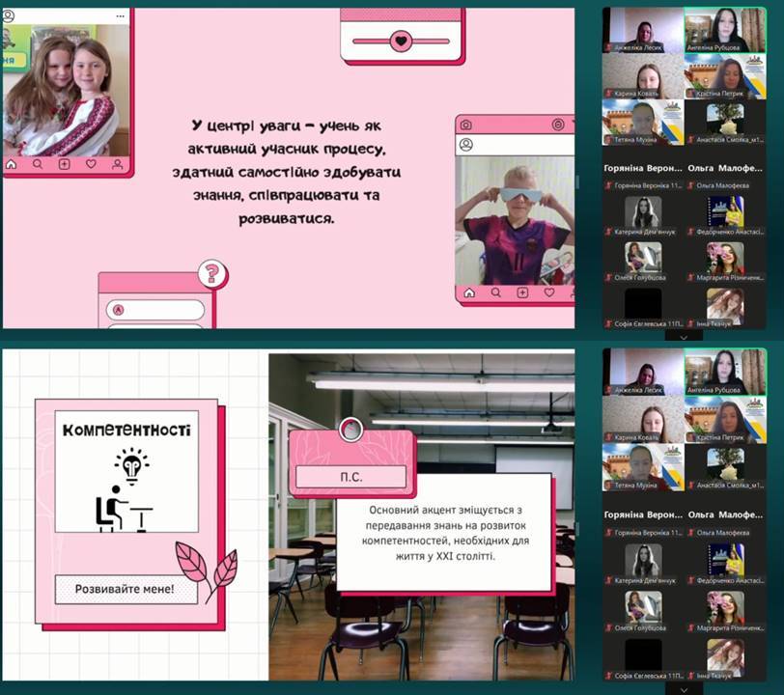Image resolution: width=784 pixels, height=695 pixels.
Task: Toggle Карина Коваль's muted mic beside the Компетентності slide
Action: [x=608, y=437]
